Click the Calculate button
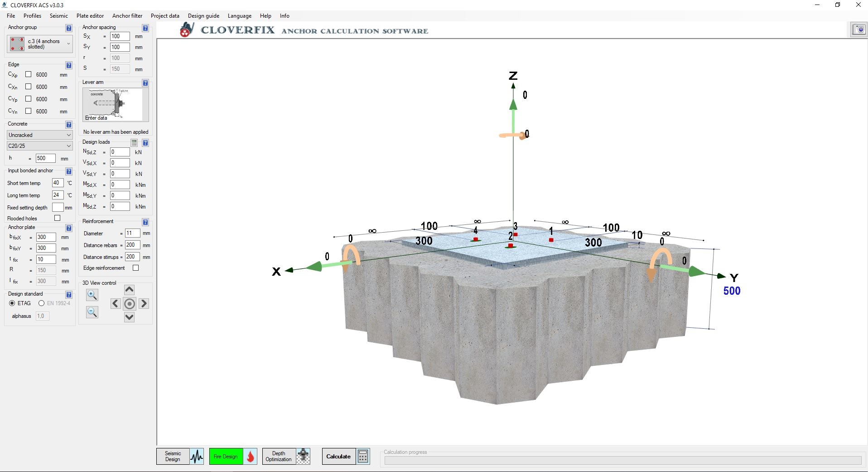868x472 pixels. click(x=339, y=457)
